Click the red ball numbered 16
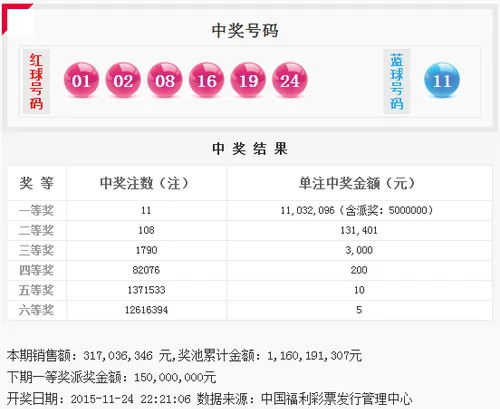Image resolution: width=500 pixels, height=409 pixels. coord(206,80)
